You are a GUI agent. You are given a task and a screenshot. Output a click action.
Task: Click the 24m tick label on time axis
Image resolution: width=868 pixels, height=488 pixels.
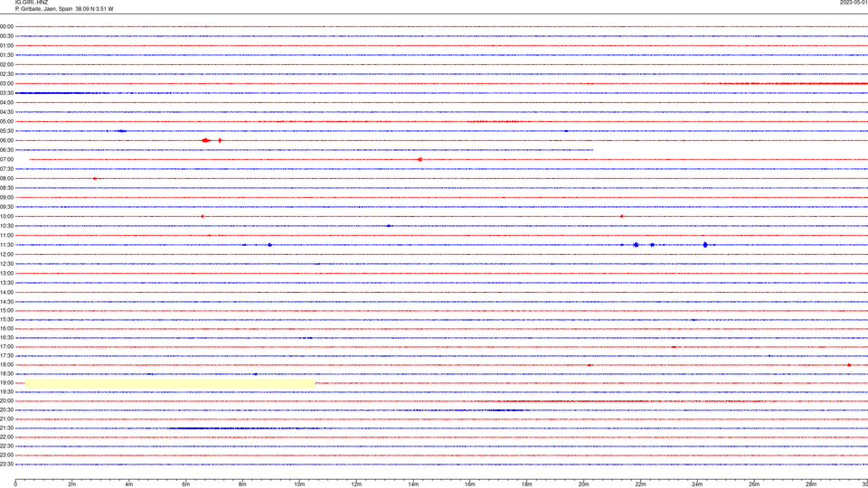coord(697,484)
